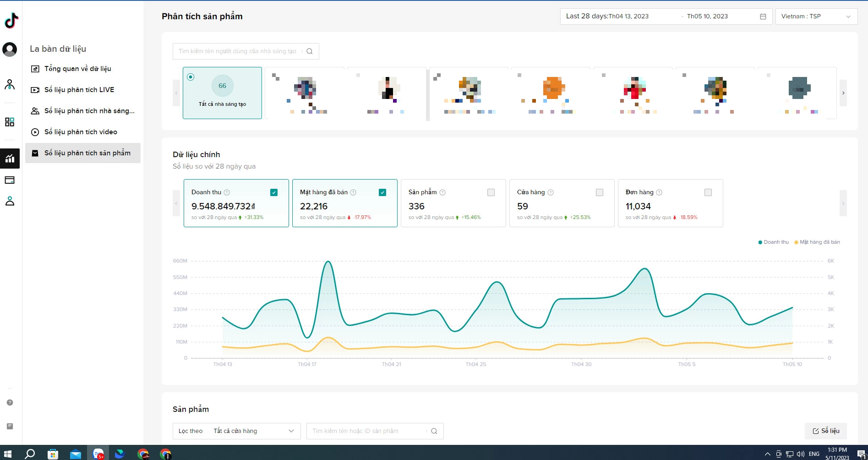This screenshot has width=868, height=460.
Task: Expand the Vietnam : TSP region dropdown
Action: [x=816, y=16]
